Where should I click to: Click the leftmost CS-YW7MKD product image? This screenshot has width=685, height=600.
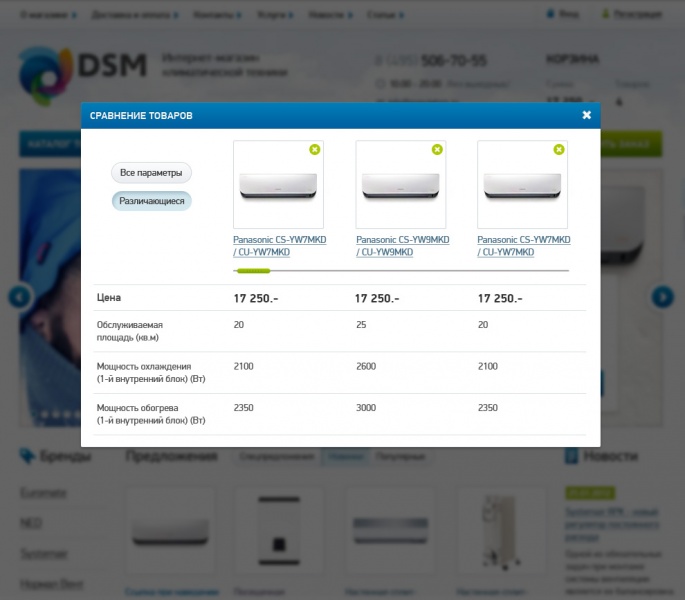278,184
